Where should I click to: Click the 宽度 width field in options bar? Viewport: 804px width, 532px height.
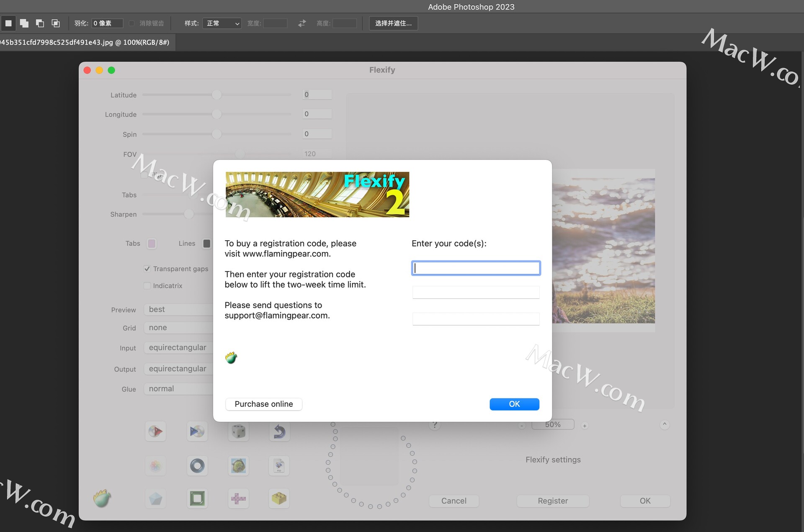coord(275,23)
